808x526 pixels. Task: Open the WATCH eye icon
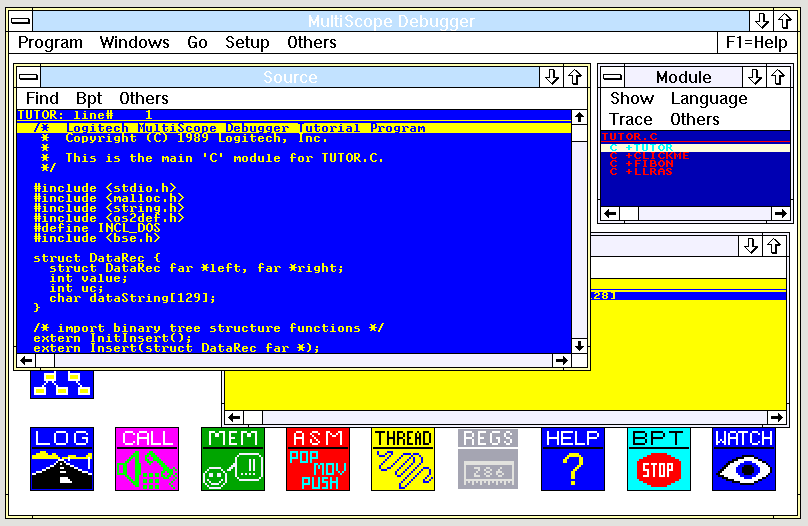click(x=744, y=459)
